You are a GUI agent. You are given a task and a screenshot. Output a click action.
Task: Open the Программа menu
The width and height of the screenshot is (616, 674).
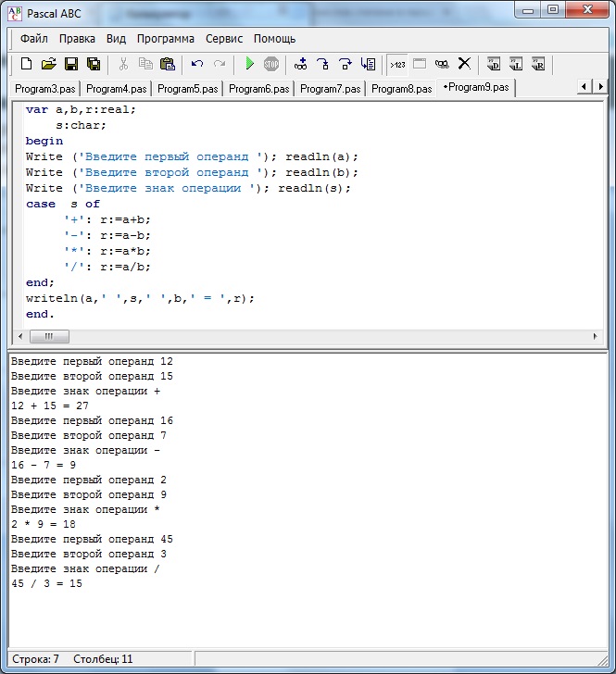pyautogui.click(x=166, y=39)
